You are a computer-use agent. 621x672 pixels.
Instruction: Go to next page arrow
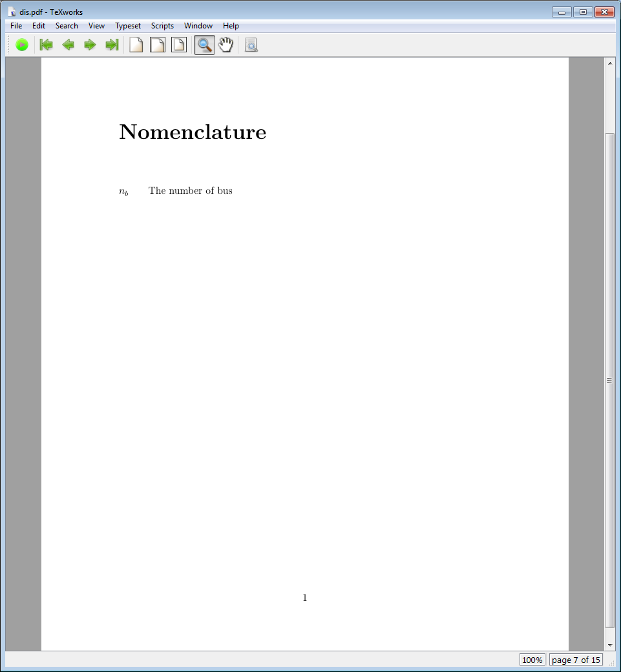click(x=90, y=45)
